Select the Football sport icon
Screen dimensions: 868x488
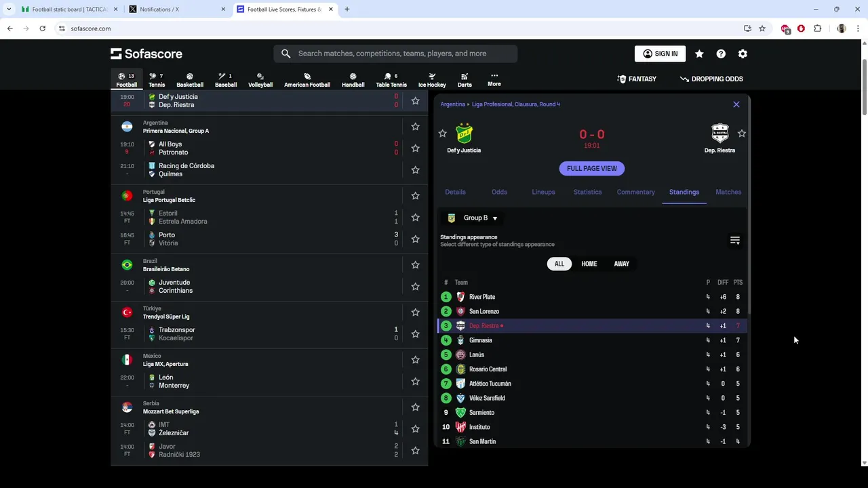point(126,80)
